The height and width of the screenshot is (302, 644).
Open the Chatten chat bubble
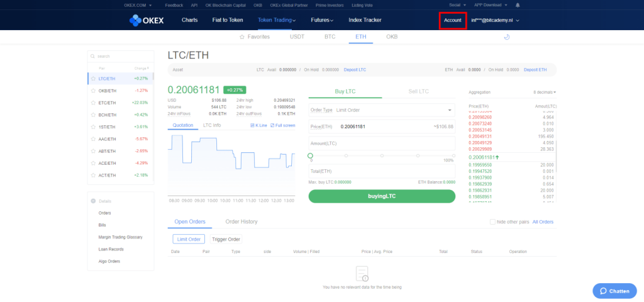point(614,291)
